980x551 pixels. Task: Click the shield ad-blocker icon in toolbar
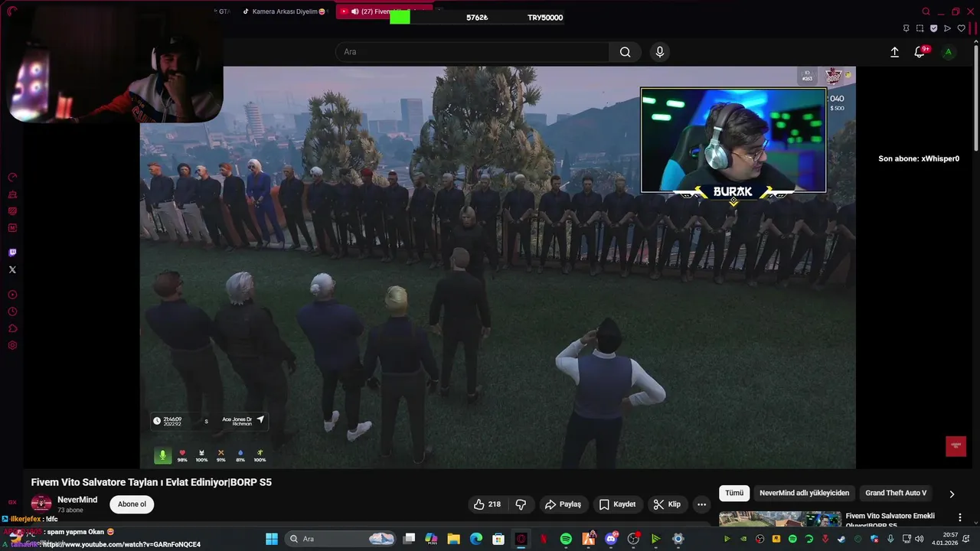pyautogui.click(x=933, y=28)
